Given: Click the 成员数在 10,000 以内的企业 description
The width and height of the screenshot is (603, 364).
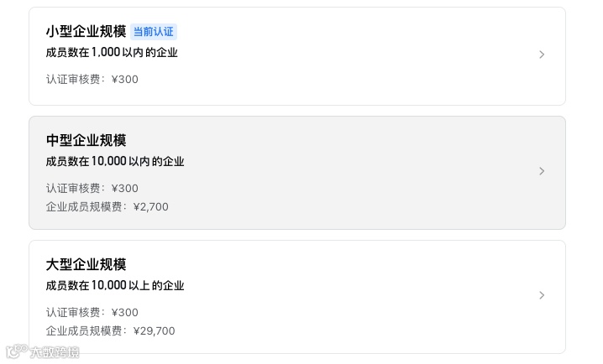Looking at the screenshot, I should click(115, 161).
